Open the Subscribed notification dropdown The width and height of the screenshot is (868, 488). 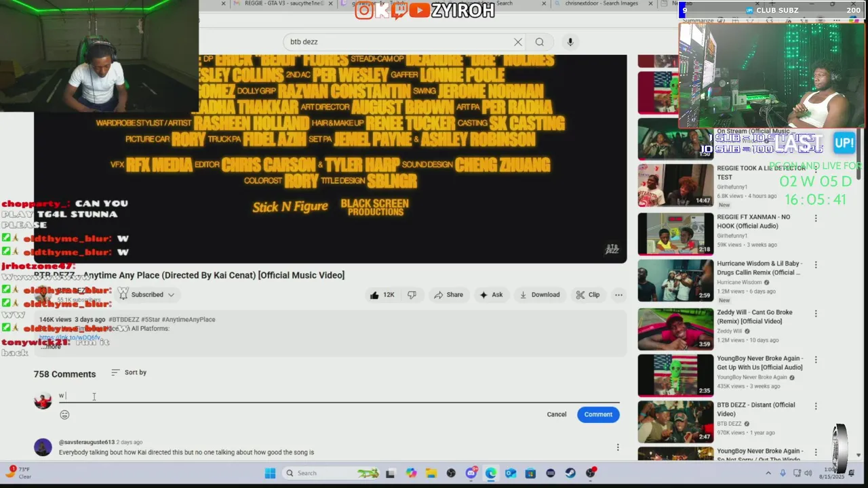pyautogui.click(x=147, y=295)
